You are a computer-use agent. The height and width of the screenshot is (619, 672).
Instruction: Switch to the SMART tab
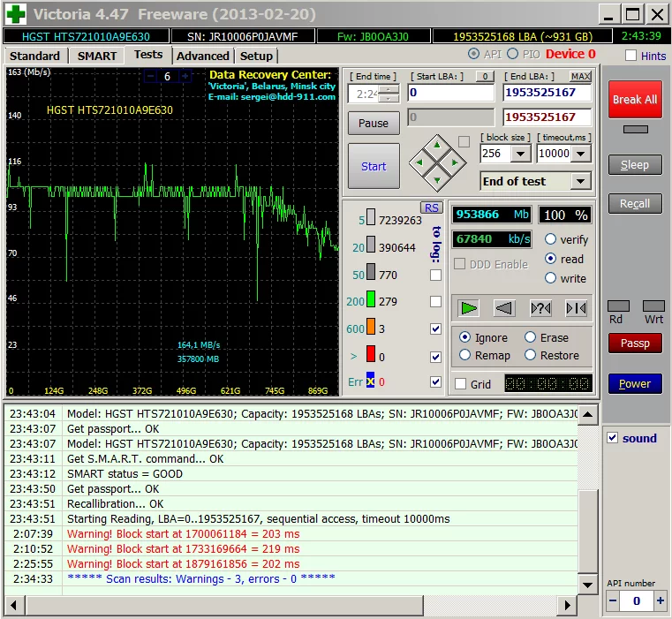pos(97,57)
